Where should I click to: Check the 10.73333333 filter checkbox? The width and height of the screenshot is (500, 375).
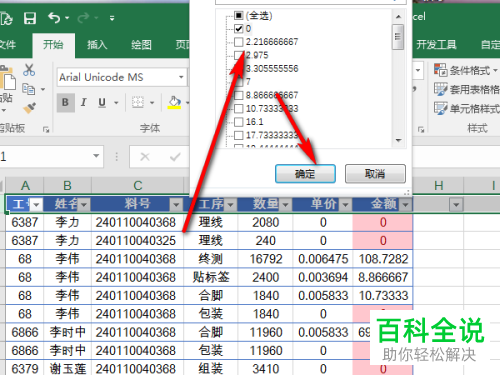coord(239,109)
